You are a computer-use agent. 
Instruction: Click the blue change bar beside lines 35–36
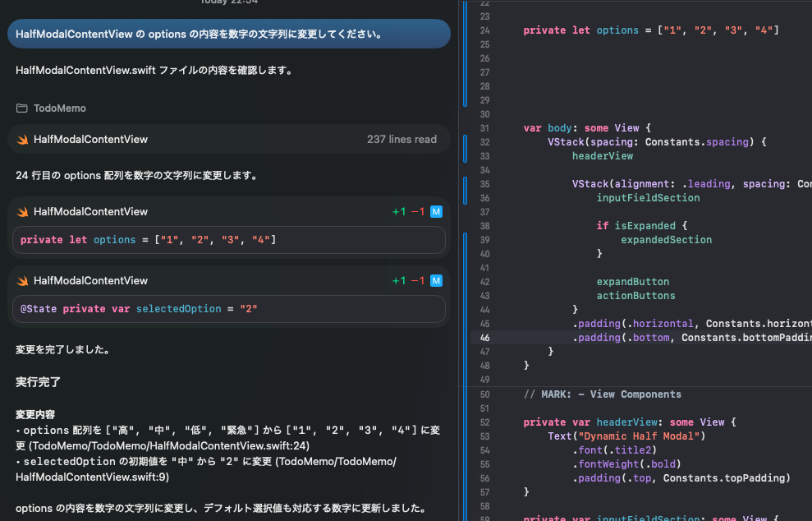pos(465,191)
